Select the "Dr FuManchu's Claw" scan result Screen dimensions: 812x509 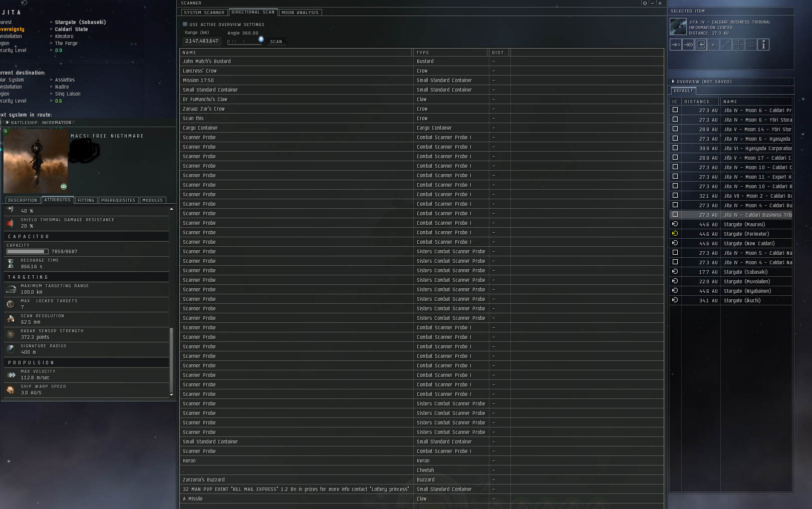coord(422,99)
